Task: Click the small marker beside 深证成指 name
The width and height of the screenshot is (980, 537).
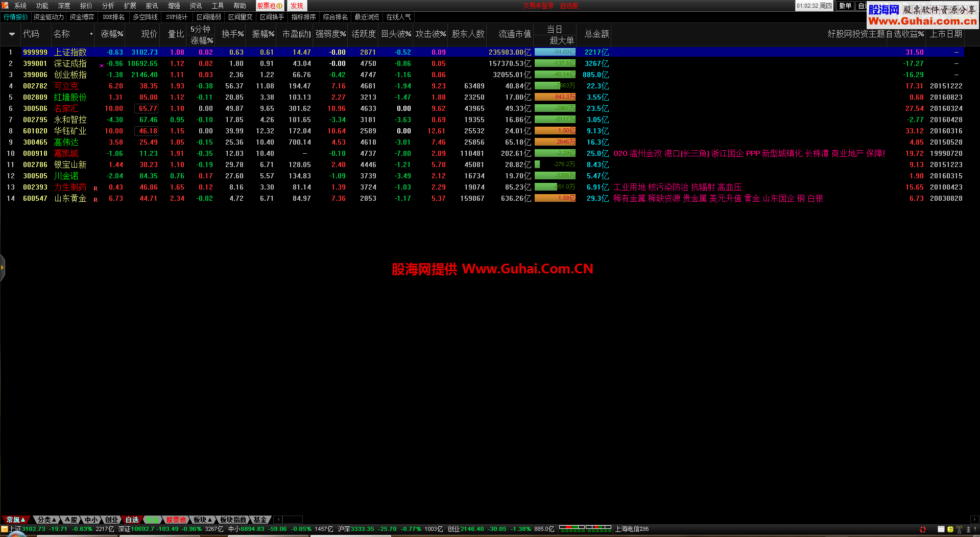Action: point(101,65)
